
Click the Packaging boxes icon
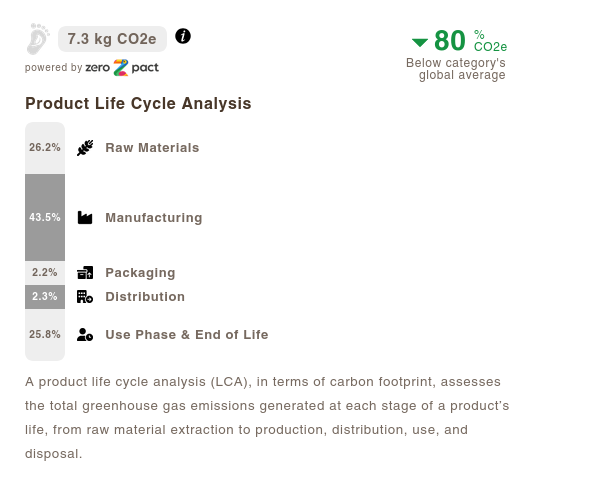click(85, 273)
